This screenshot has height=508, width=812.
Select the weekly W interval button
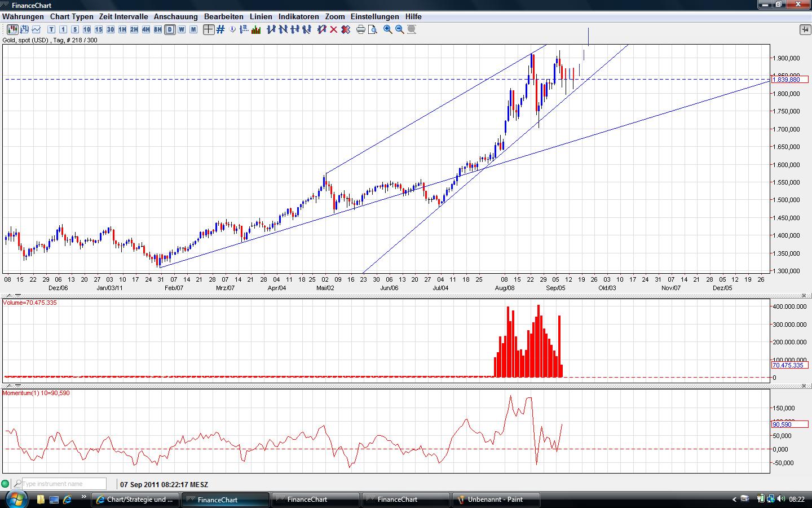click(x=182, y=29)
